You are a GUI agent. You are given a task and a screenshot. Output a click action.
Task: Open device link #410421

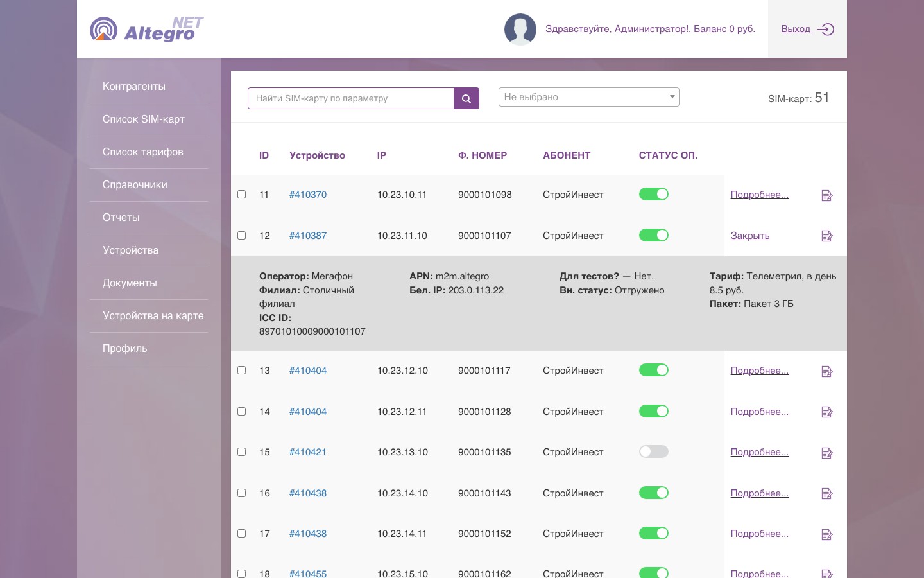click(308, 452)
